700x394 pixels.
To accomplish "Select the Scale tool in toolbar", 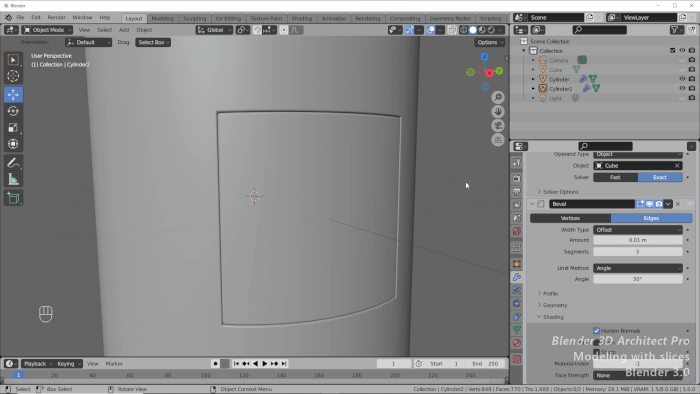I will pyautogui.click(x=13, y=128).
